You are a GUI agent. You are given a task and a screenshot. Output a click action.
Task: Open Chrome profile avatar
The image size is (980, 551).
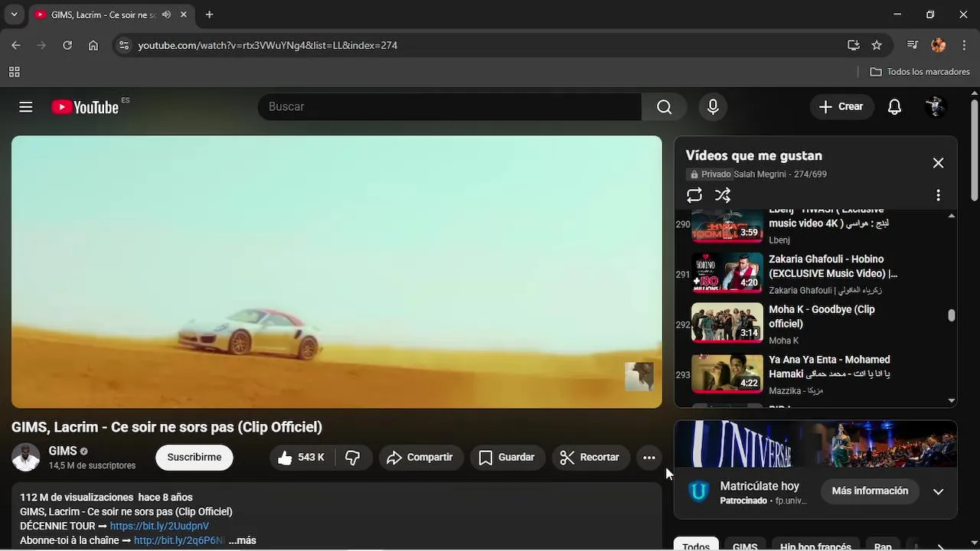pos(939,45)
